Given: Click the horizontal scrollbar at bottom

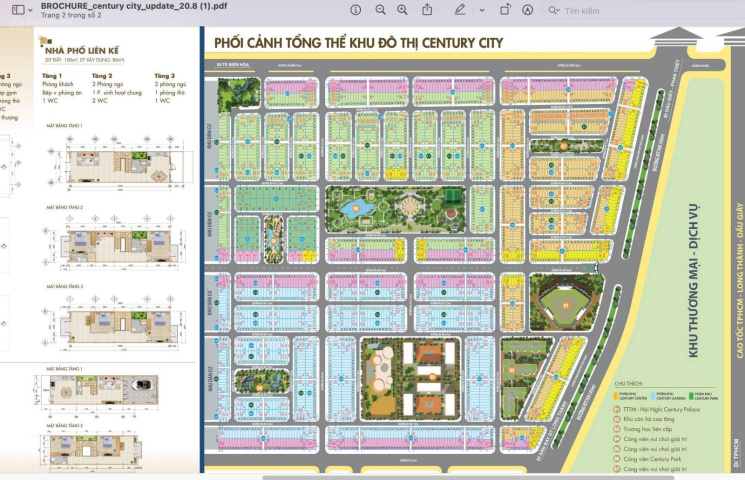Looking at the screenshot, I should [468, 477].
